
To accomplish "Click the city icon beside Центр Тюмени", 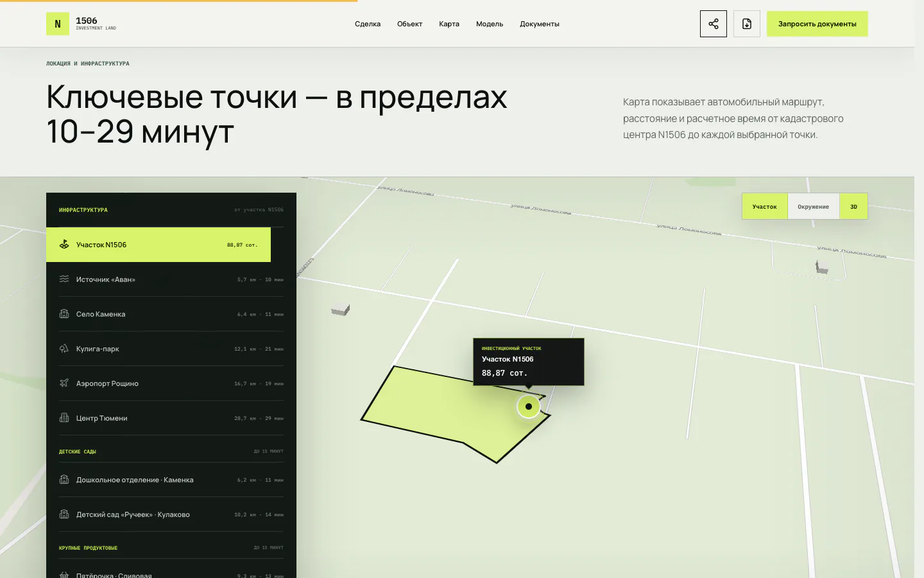I will (x=64, y=418).
